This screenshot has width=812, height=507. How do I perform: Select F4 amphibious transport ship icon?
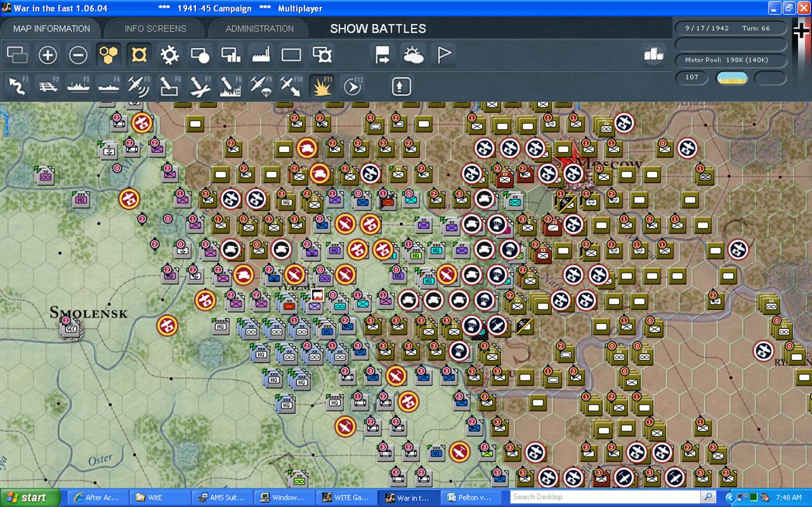[x=108, y=86]
